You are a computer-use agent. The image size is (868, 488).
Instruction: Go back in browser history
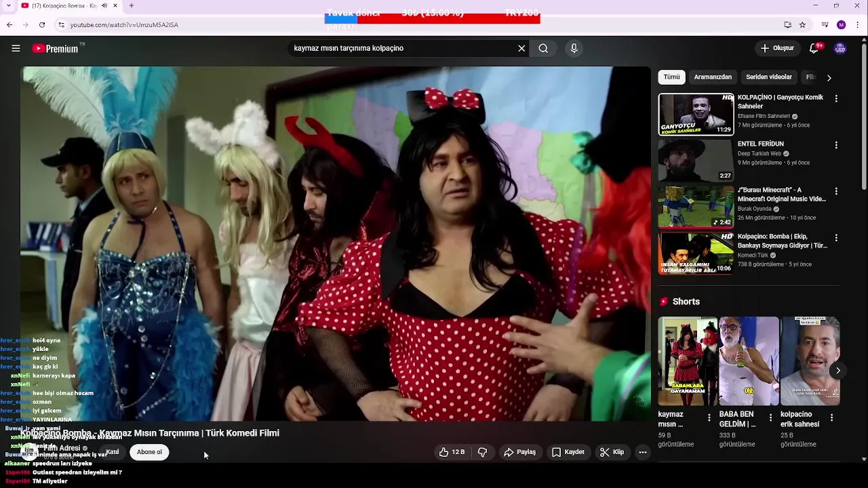pos(9,24)
